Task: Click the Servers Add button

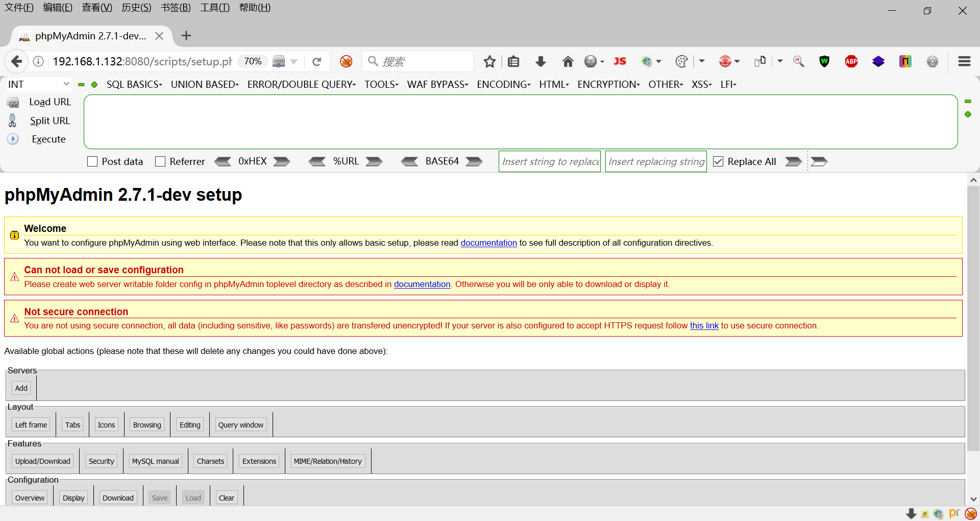Action: tap(21, 388)
